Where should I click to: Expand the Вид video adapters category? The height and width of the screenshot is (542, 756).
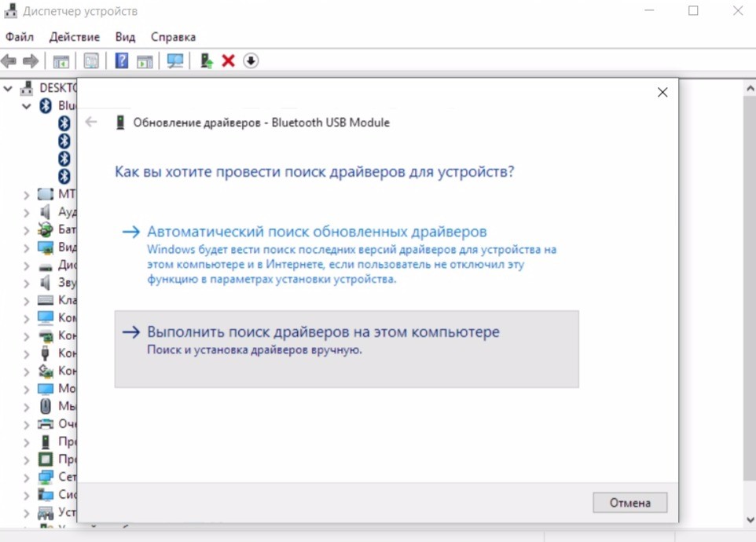click(x=27, y=247)
